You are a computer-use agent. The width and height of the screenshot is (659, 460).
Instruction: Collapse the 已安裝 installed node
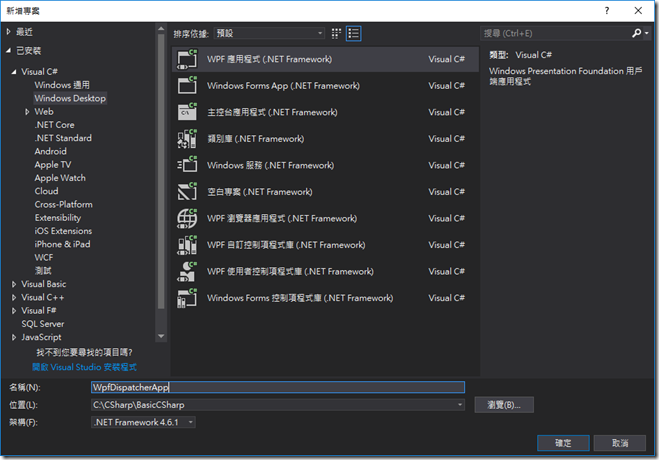(8, 50)
